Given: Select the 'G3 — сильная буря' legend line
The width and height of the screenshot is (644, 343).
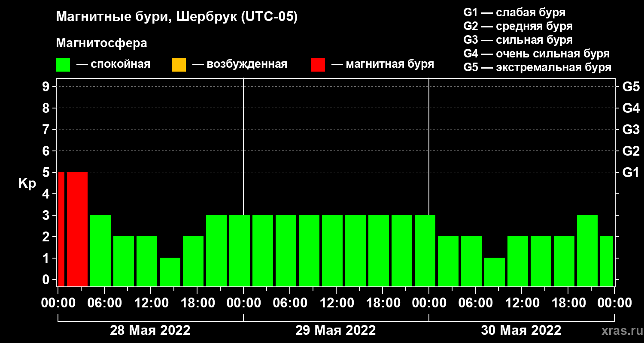Looking at the screenshot, I should (x=518, y=40).
